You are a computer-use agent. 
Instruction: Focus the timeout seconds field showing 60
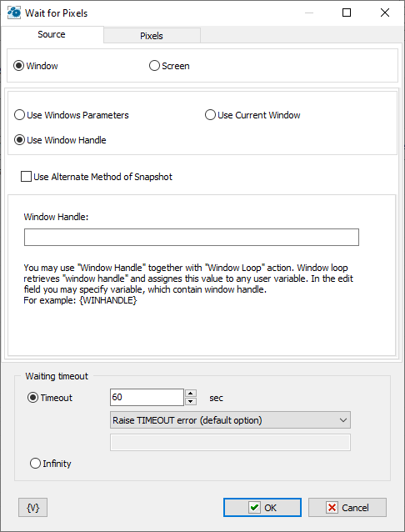[147, 397]
